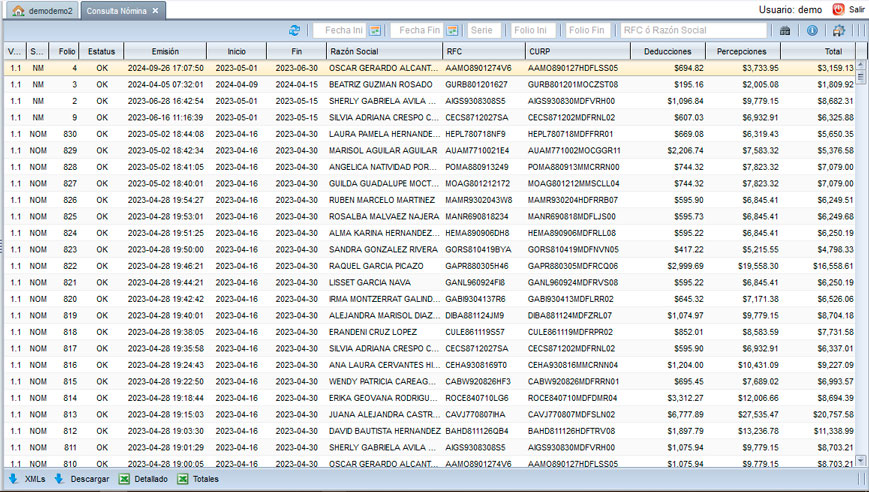This screenshot has height=492, width=869.
Task: Sort by the Deducciones column header
Action: click(668, 51)
